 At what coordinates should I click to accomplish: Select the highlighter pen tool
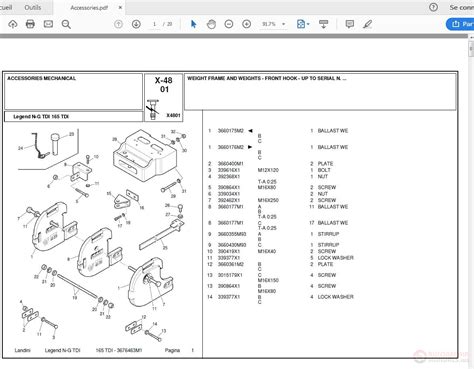(367, 24)
